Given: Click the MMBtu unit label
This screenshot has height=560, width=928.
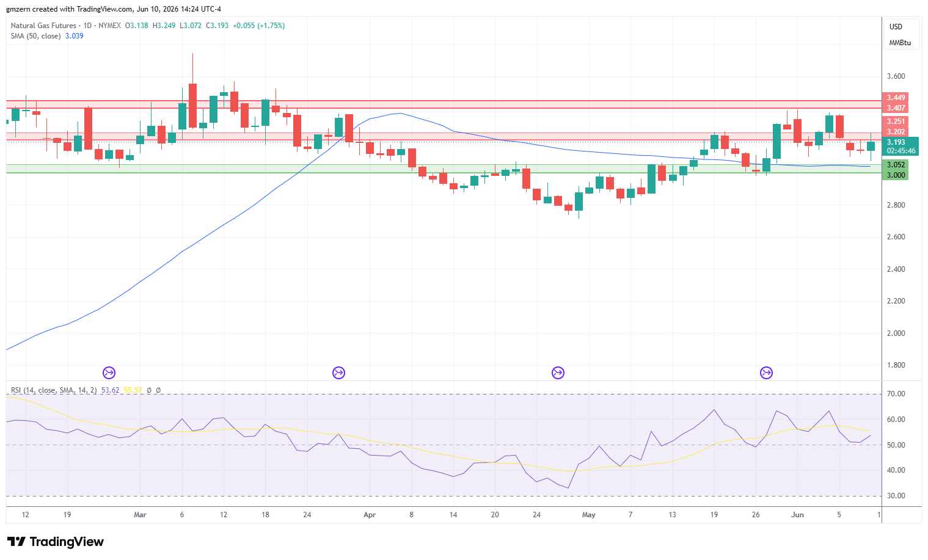Looking at the screenshot, I should click(900, 43).
